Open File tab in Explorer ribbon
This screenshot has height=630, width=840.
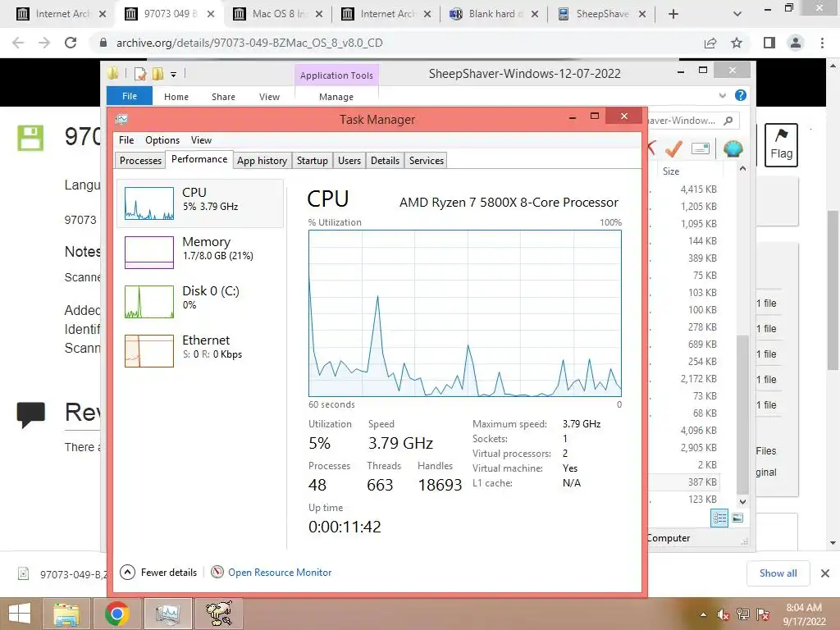click(x=130, y=96)
